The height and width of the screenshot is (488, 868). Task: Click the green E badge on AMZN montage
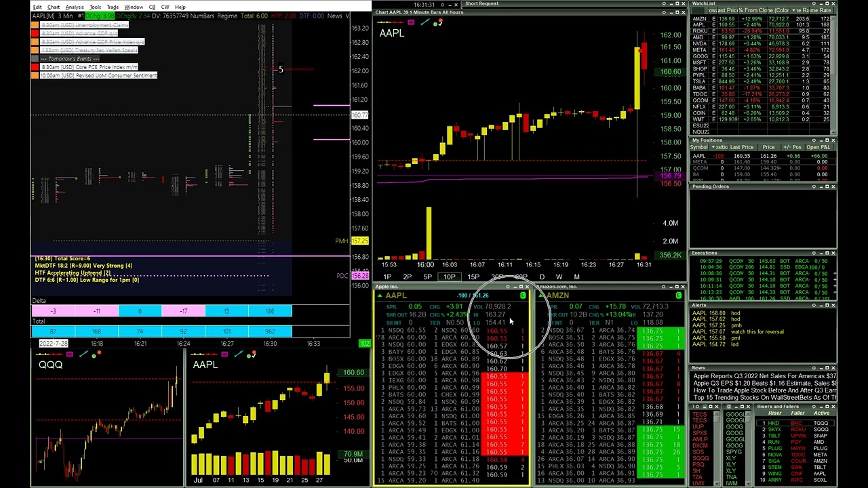[x=679, y=296]
